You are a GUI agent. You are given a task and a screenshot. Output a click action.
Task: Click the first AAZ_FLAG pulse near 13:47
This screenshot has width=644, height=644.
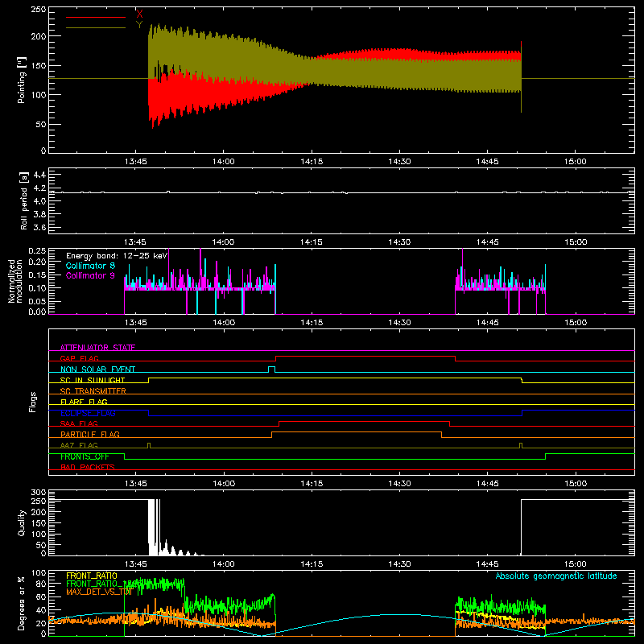point(149,445)
